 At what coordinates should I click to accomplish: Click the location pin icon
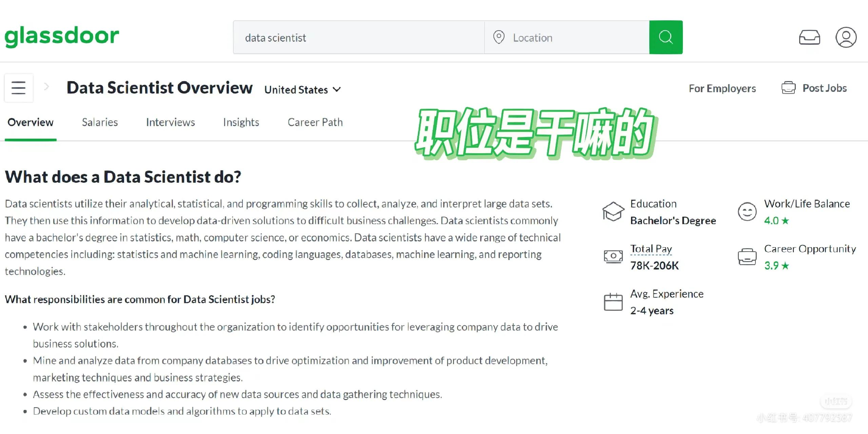[499, 37]
